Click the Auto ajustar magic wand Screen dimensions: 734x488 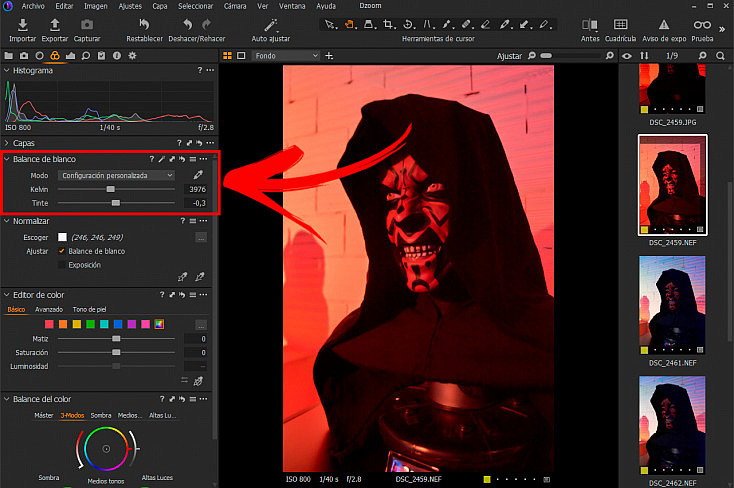point(271,24)
